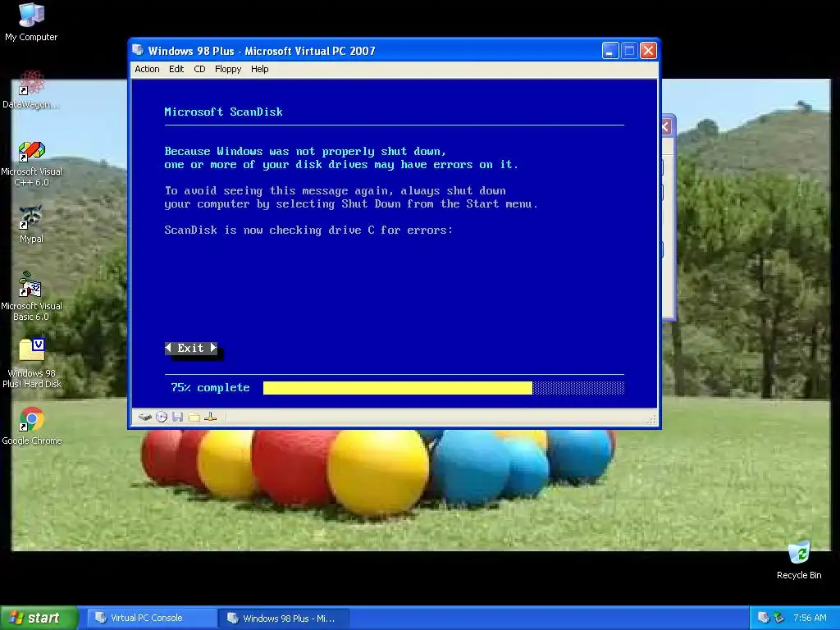840x630 pixels.
Task: Open the Floppy menu
Action: 228,69
